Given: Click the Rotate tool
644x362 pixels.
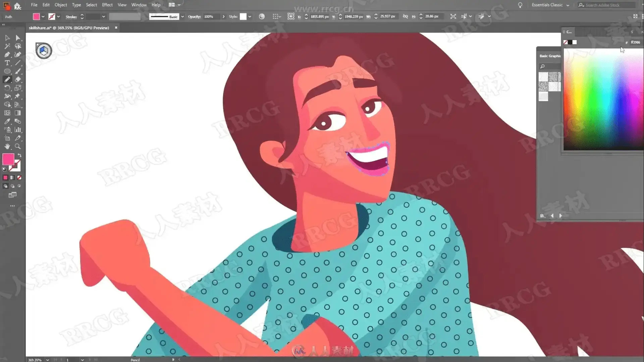Looking at the screenshot, I should (7, 88).
